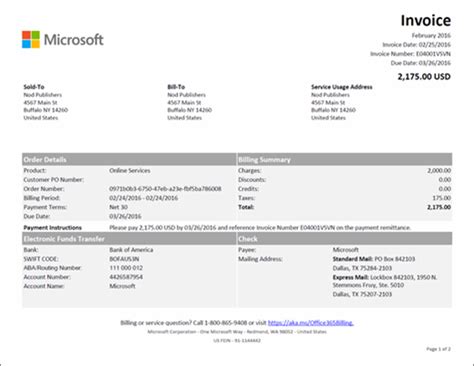Click the Microsoft Corporation footer address line
474x366 pixels.
(237, 332)
